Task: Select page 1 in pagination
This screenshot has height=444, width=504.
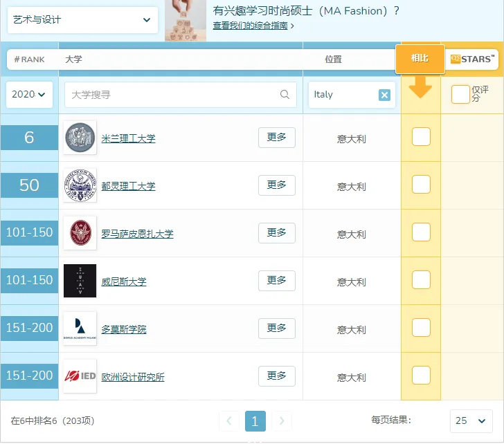Action: tap(255, 421)
